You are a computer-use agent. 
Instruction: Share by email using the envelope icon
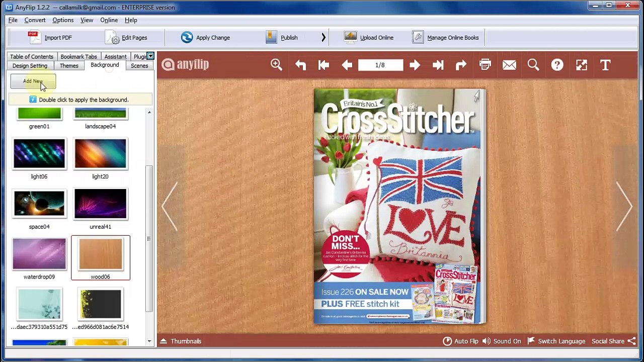[x=509, y=65]
